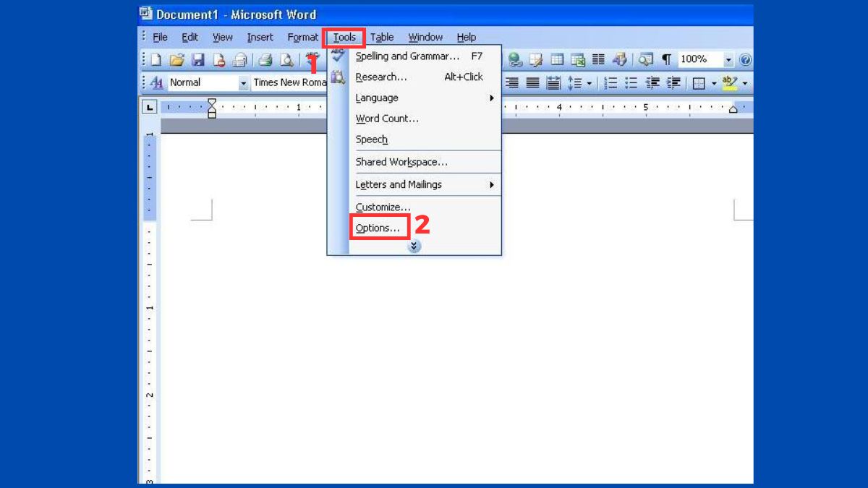The height and width of the screenshot is (488, 868).
Task: Click the Print icon
Action: coord(265,60)
